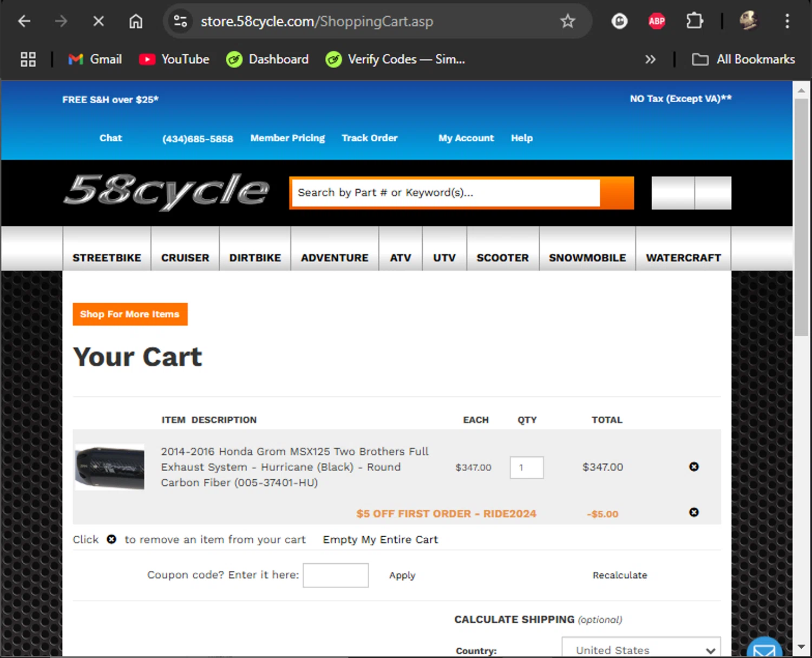The width and height of the screenshot is (812, 658).
Task: Focus the part number search field
Action: tap(446, 193)
